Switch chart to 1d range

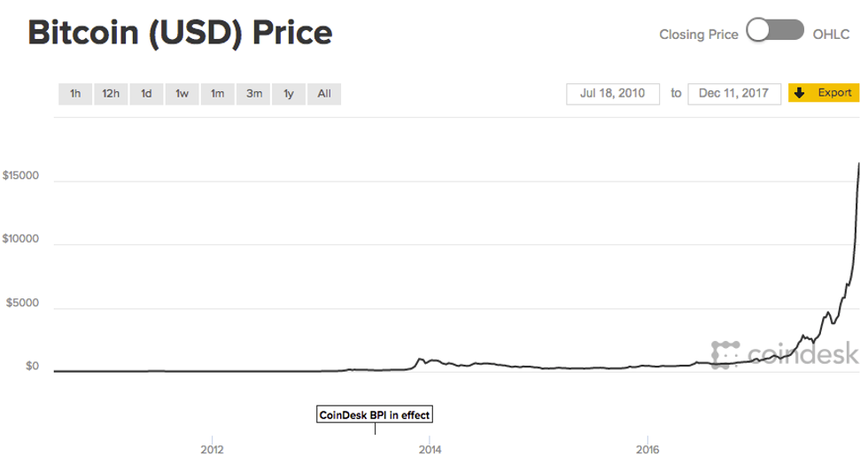tap(146, 93)
